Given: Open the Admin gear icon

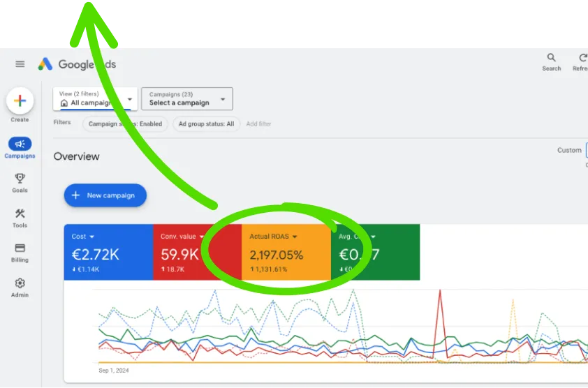Looking at the screenshot, I should (x=20, y=283).
